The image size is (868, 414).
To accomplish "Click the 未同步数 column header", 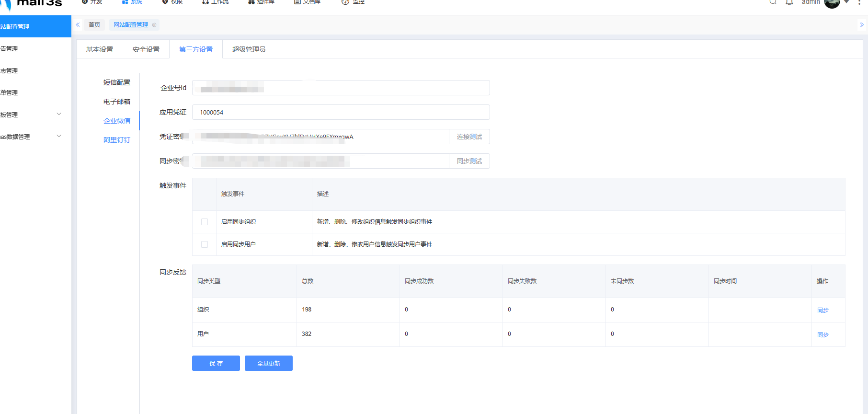I will point(657,281).
